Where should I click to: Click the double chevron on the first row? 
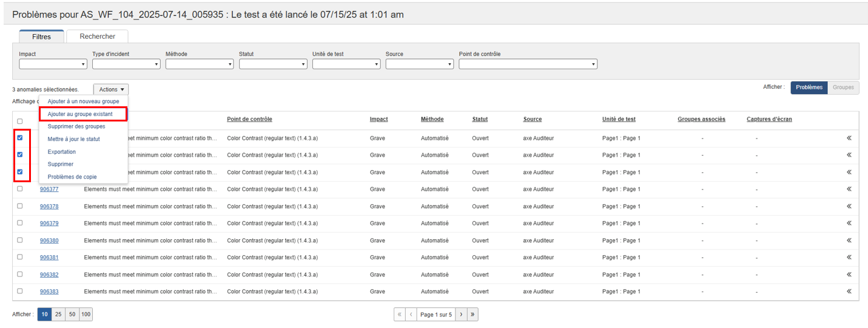pyautogui.click(x=849, y=138)
